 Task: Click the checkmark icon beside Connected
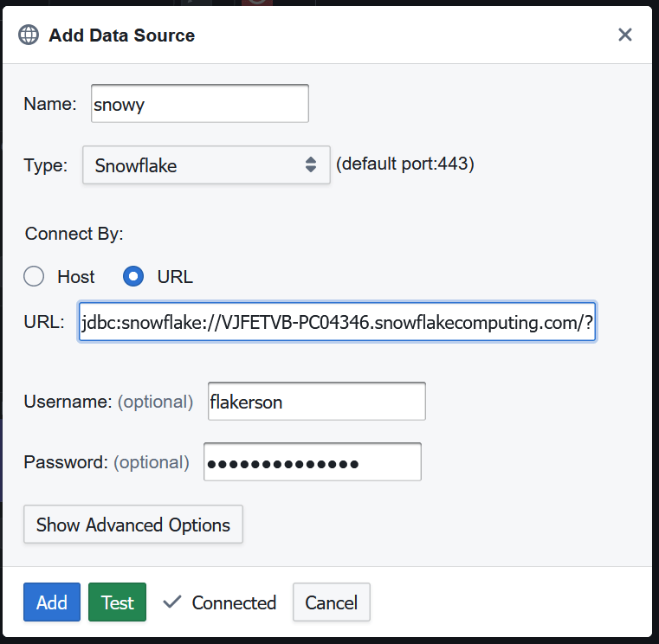click(x=172, y=602)
